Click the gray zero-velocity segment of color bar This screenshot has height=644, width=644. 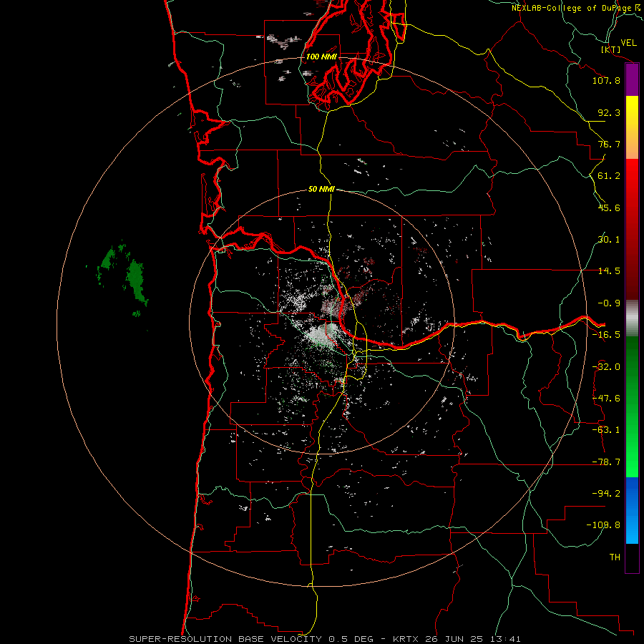632,318
